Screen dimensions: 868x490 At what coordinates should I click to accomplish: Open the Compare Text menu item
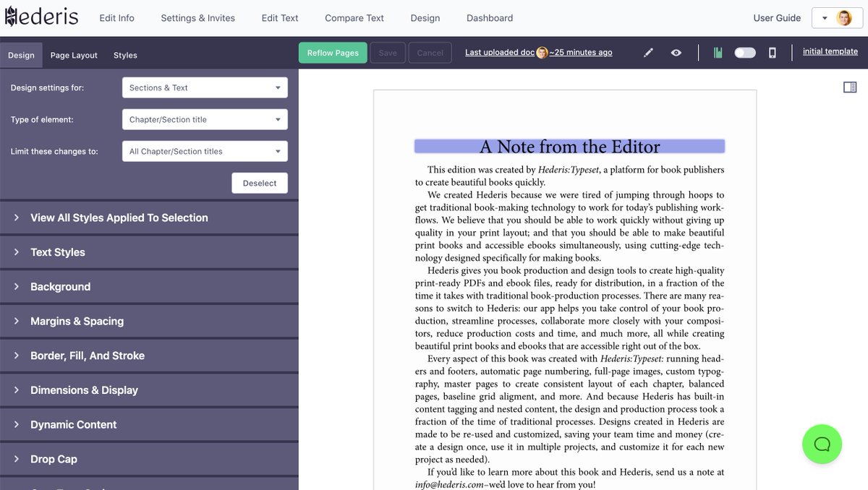tap(354, 17)
